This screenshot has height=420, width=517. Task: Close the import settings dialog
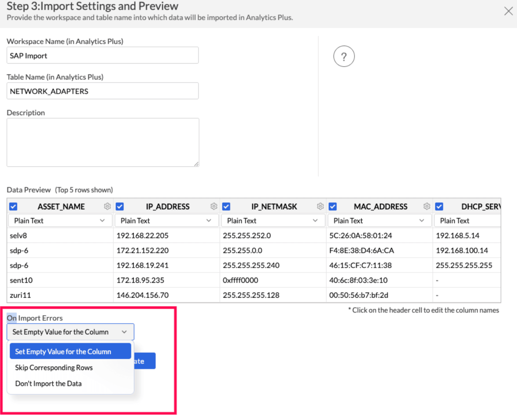508,11
